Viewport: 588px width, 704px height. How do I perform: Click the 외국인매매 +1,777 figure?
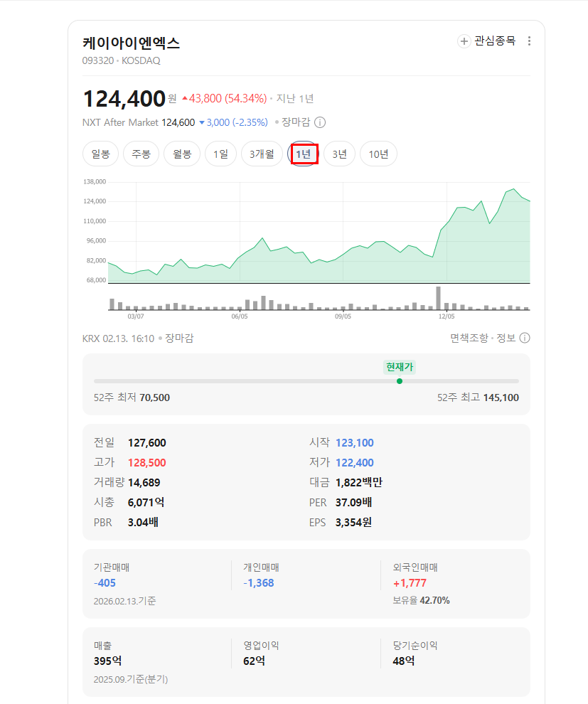click(410, 583)
